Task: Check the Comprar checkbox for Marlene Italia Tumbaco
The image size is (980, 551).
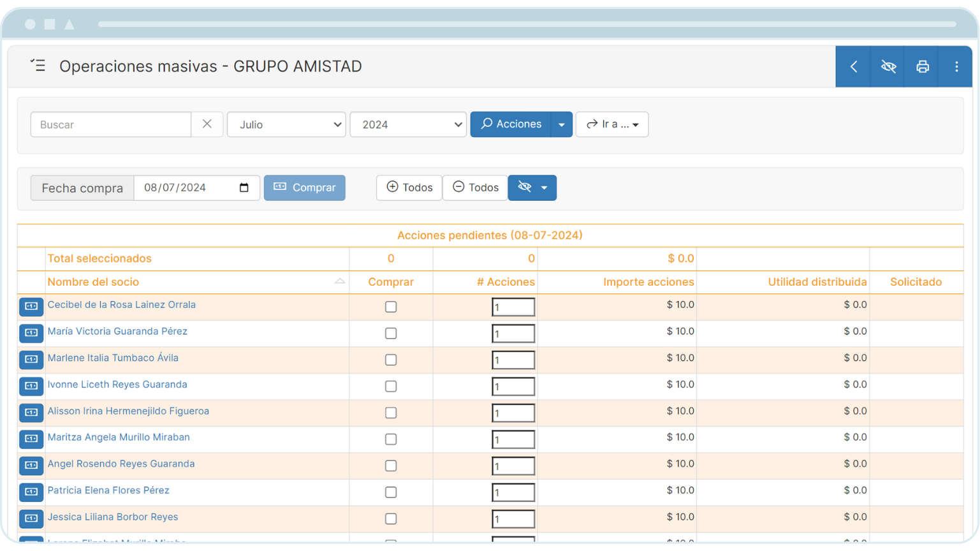Action: [x=391, y=359]
